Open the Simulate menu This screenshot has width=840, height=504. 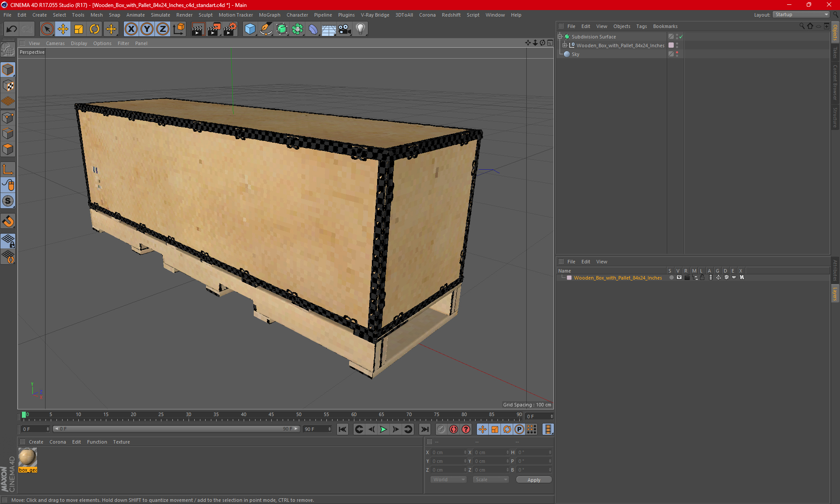point(161,15)
